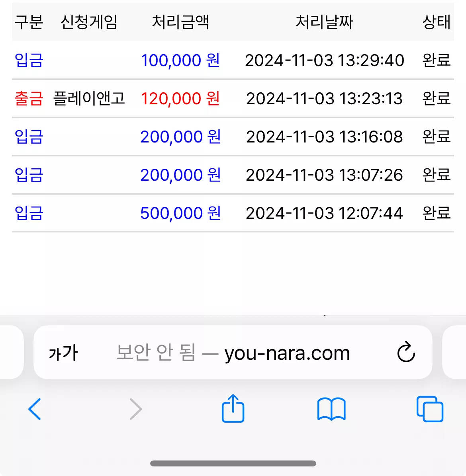The image size is (466, 476).
Task: Select the 500,000 원 deposit amount
Action: (x=180, y=213)
